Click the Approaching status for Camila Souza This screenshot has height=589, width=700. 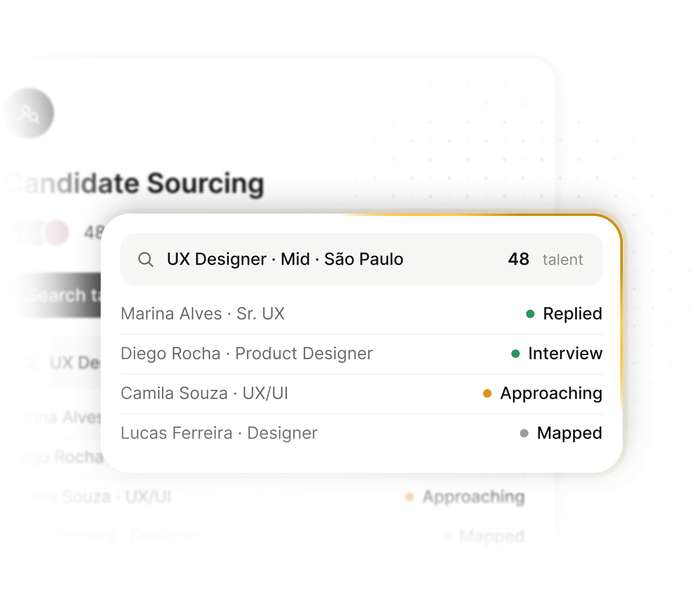coord(551,393)
